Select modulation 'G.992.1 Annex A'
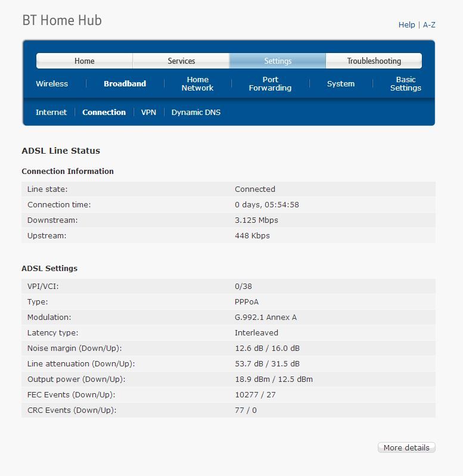Screen dimensions: 463x476 [266, 317]
